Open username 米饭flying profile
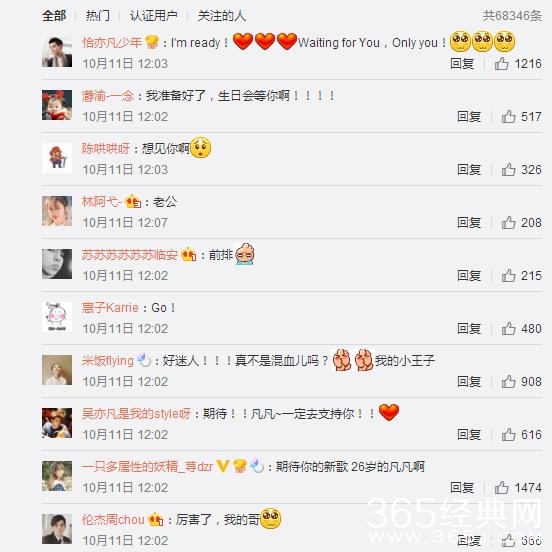Image resolution: width=552 pixels, height=552 pixels. pos(107,360)
